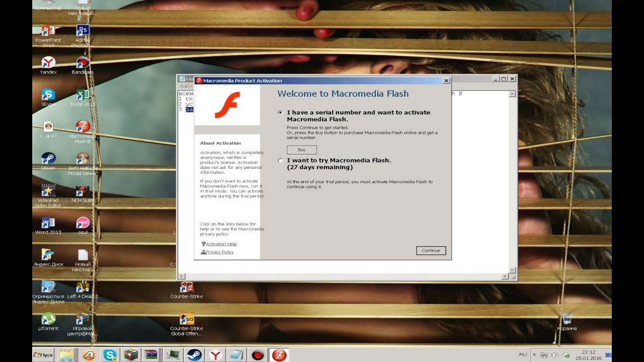Open Яндекс.Диск desktop shortcut

(48, 258)
